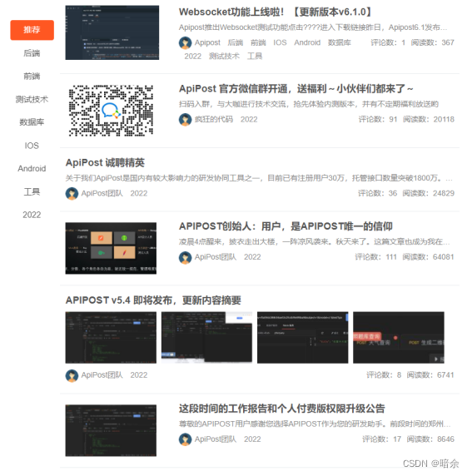Open thumbnail of Websocket v6.1.0 article

point(112,32)
